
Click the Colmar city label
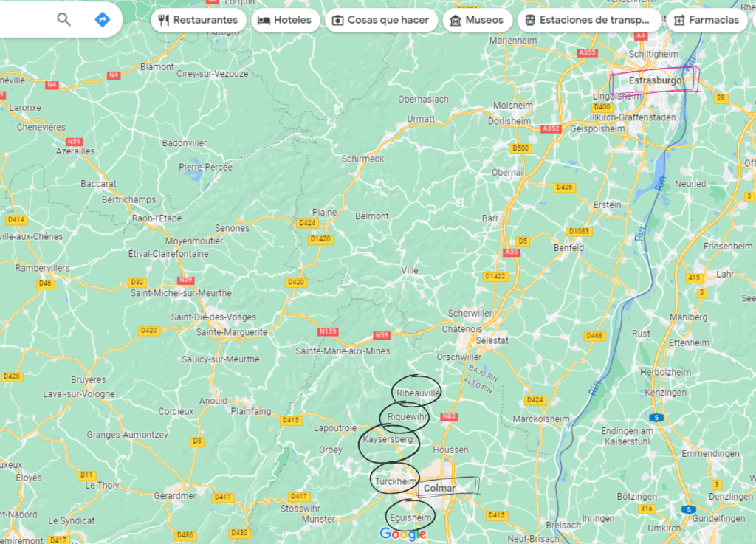[x=439, y=488]
